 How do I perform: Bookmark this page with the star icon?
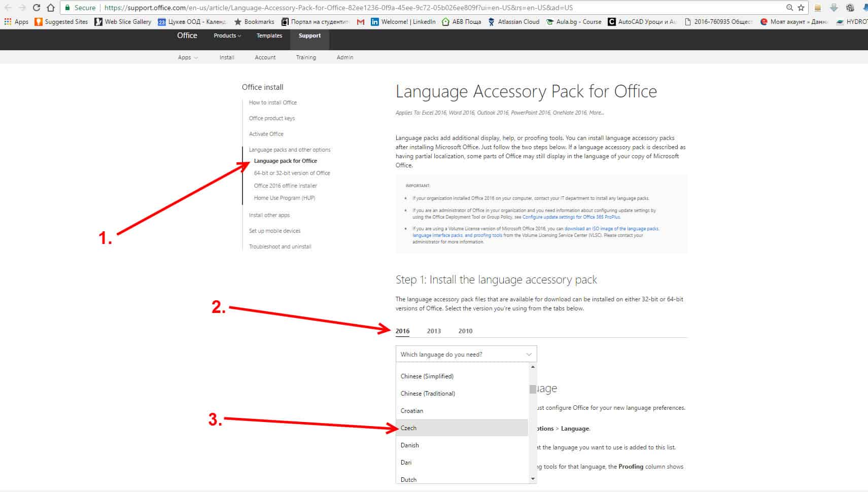(x=801, y=8)
